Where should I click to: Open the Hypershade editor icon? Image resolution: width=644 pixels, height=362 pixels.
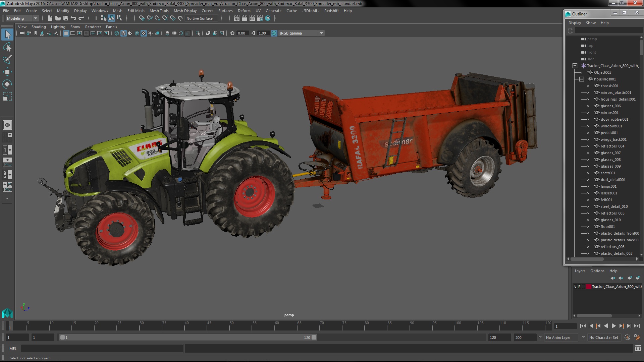click(268, 18)
